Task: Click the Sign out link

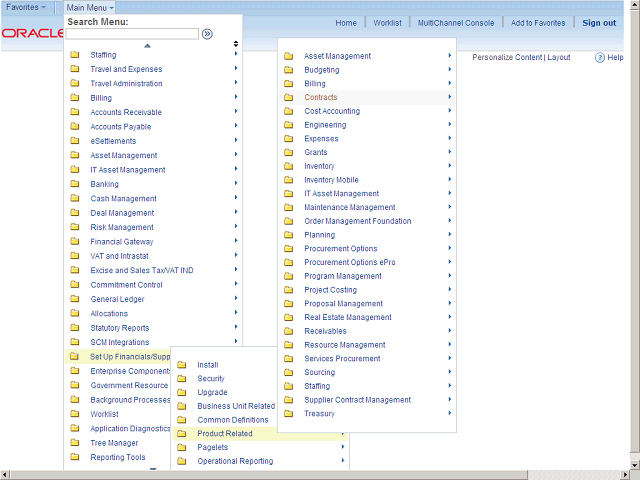Action: pyautogui.click(x=599, y=23)
